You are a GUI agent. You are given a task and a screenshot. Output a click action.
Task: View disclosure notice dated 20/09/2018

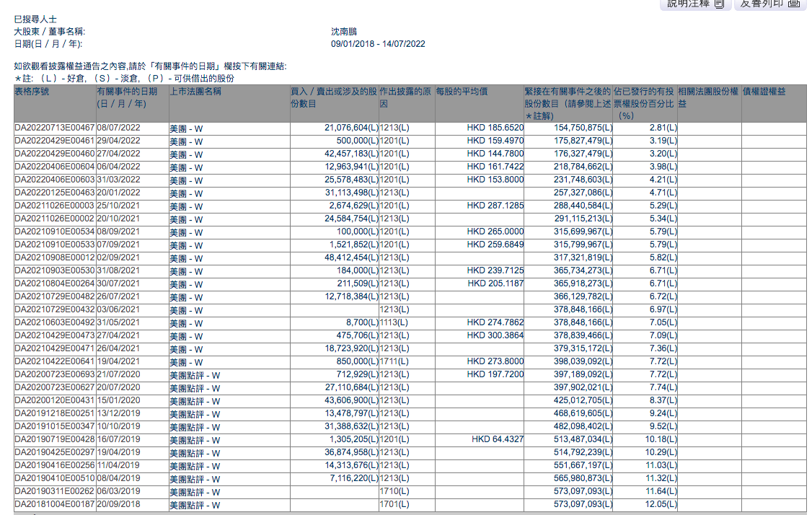118,504
